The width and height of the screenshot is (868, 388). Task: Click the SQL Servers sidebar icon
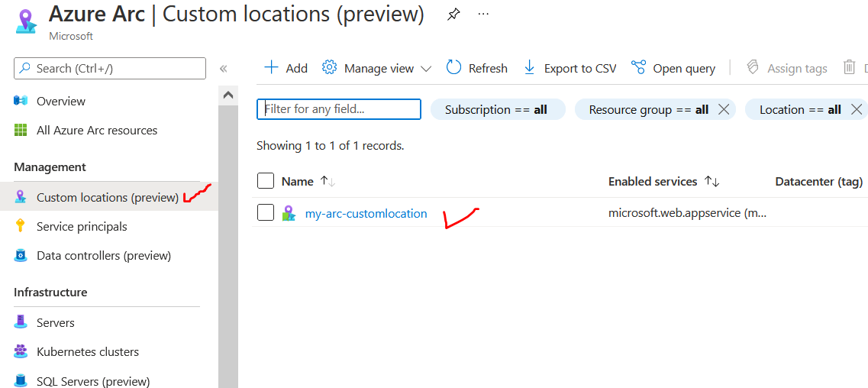coord(21,381)
